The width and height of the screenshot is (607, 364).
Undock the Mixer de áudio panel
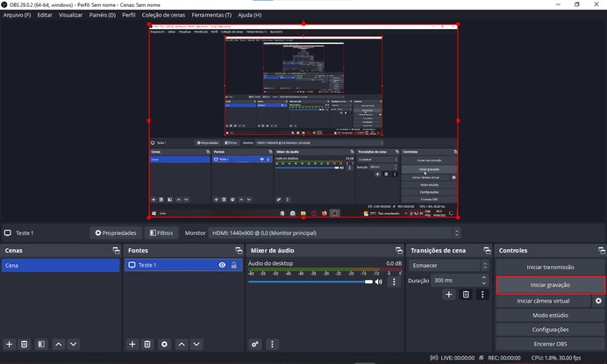399,251
